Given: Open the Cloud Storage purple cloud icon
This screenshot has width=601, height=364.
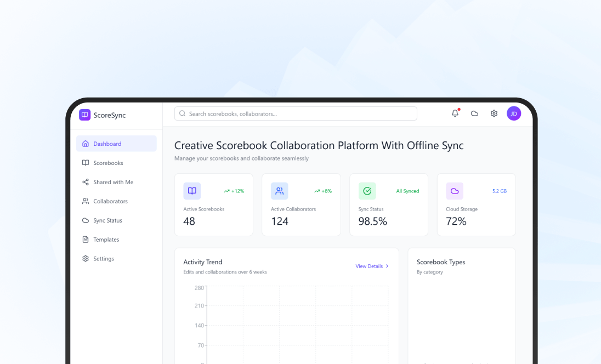Looking at the screenshot, I should 454,191.
